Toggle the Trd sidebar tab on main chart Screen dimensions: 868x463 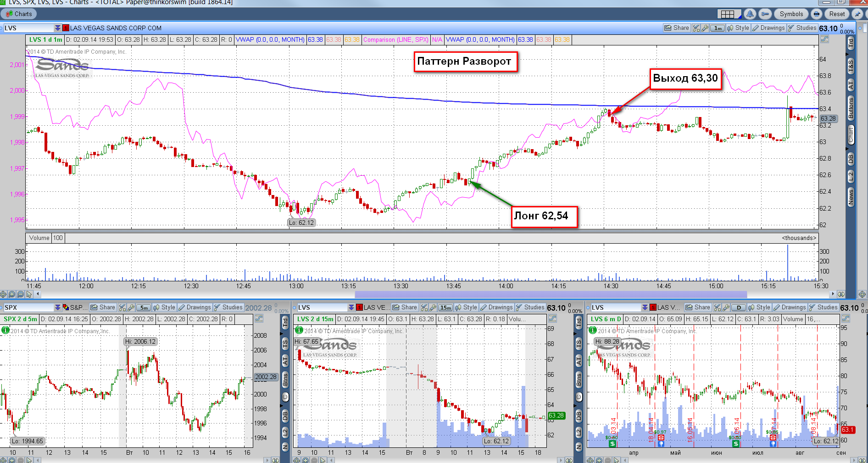pos(851,44)
